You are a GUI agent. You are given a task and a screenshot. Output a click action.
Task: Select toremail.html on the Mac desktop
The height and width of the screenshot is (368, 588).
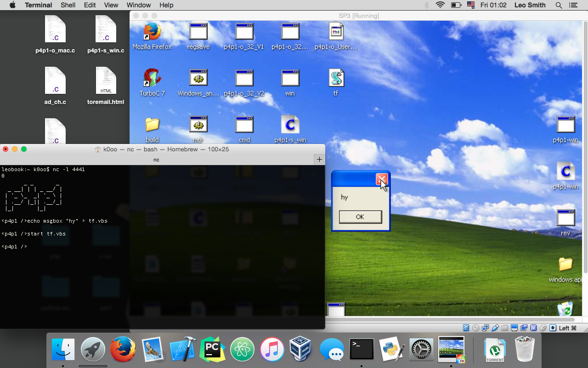click(x=106, y=86)
